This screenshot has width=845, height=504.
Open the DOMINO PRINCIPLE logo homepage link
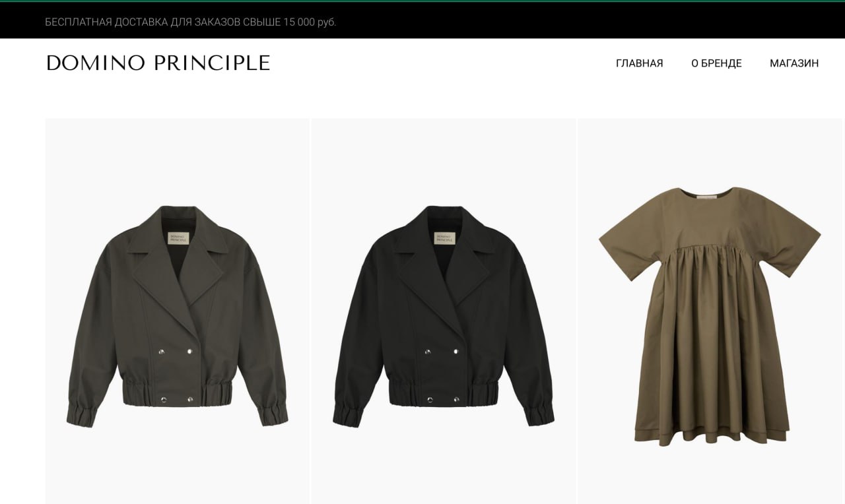pyautogui.click(x=158, y=63)
